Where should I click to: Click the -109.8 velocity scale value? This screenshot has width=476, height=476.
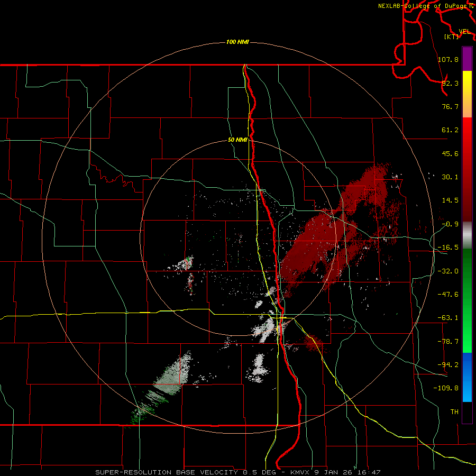446,388
